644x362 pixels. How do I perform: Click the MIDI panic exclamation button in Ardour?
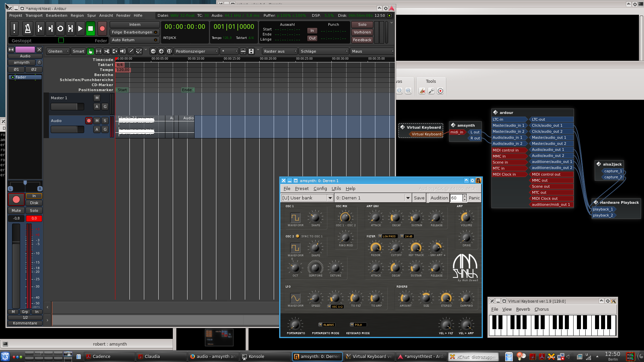14,29
